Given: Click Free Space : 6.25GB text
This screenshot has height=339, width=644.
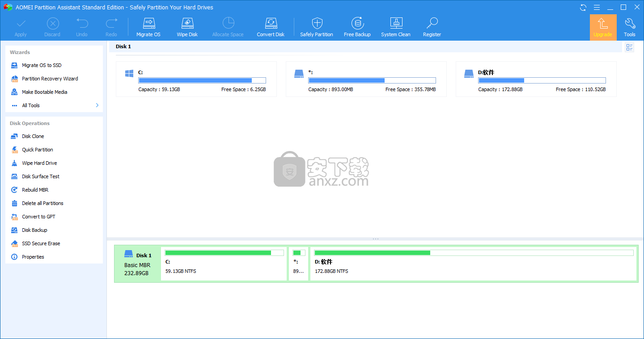Looking at the screenshot, I should click(244, 89).
